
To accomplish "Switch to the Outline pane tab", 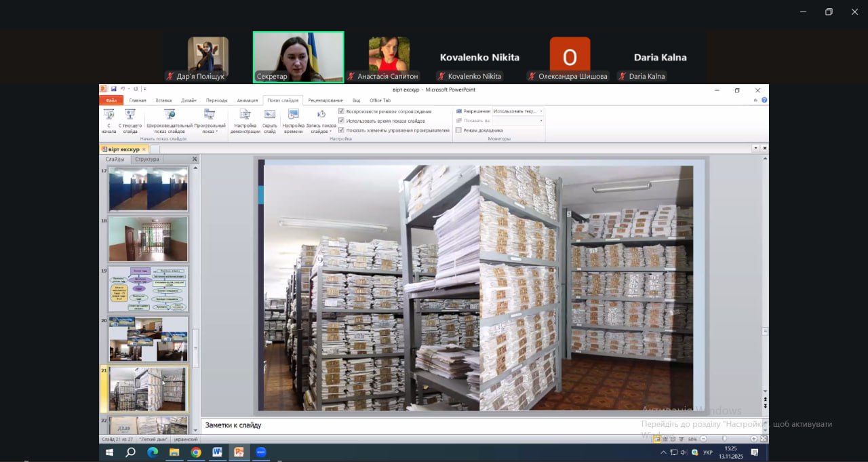I will click(146, 159).
